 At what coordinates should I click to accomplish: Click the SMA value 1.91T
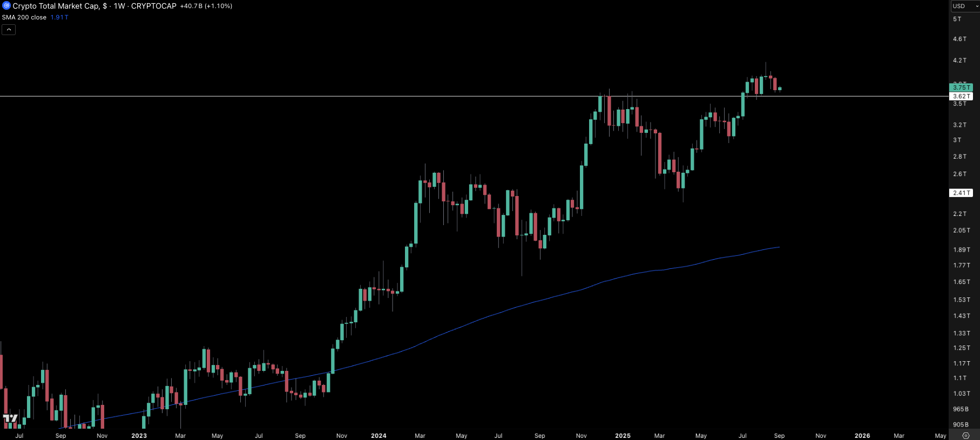pyautogui.click(x=59, y=17)
